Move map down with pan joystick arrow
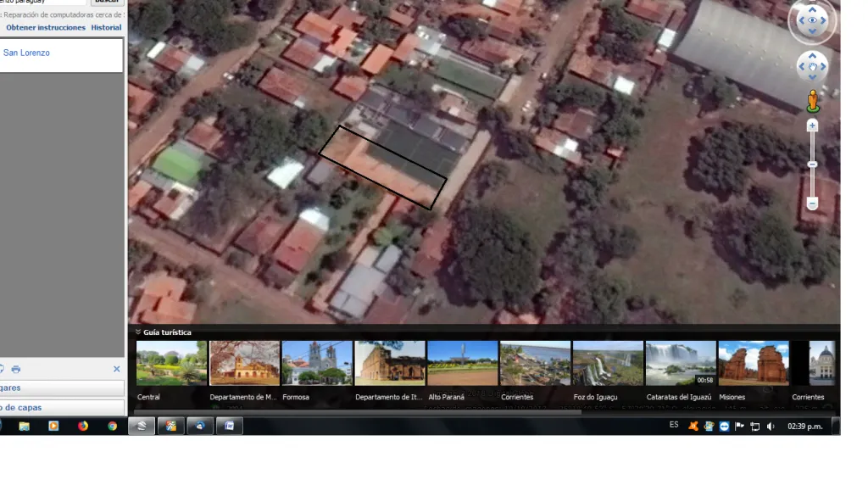The height and width of the screenshot is (491, 868). 812,77
